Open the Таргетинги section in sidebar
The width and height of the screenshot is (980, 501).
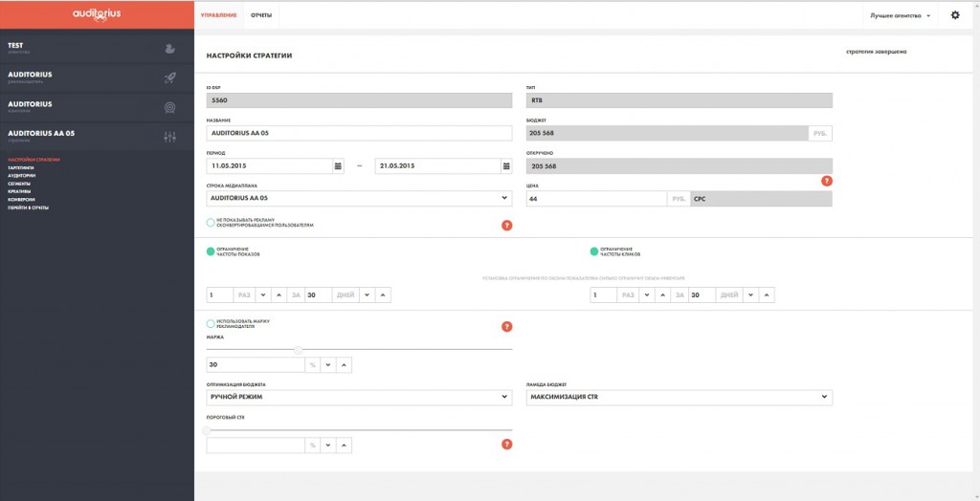(20, 167)
